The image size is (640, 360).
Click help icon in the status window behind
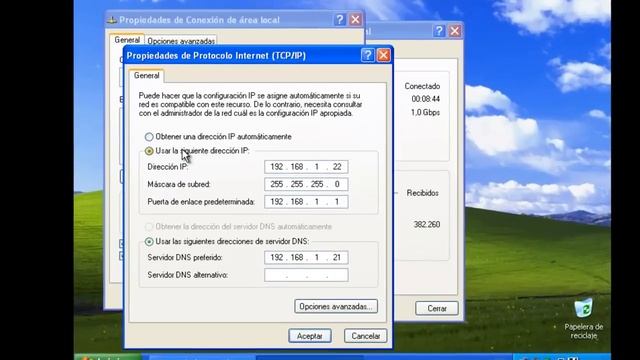[439, 31]
